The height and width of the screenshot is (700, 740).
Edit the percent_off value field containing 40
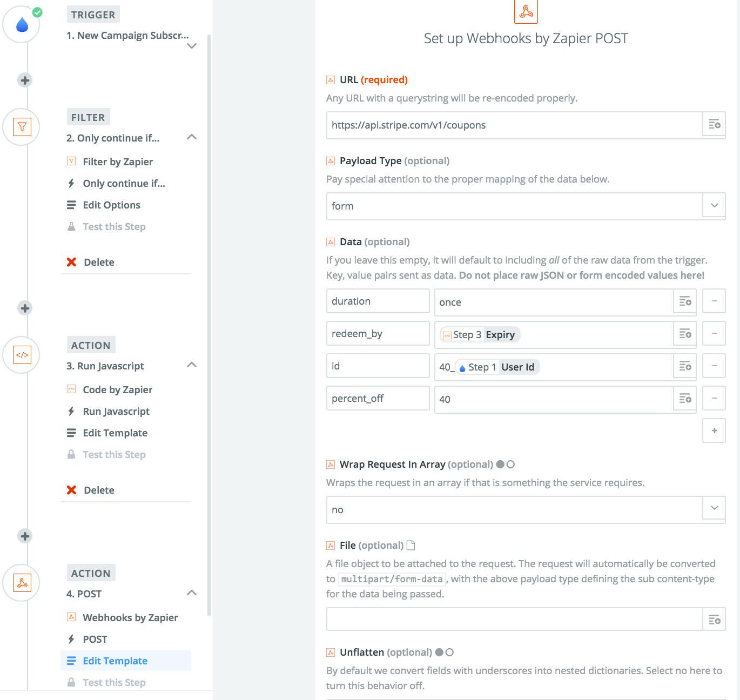[554, 399]
